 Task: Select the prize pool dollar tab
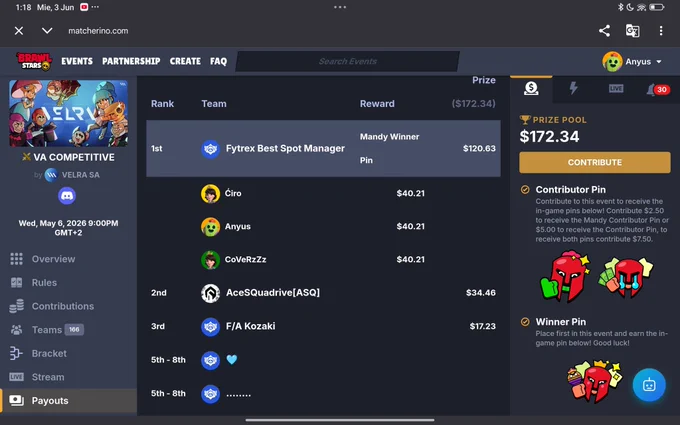(531, 88)
